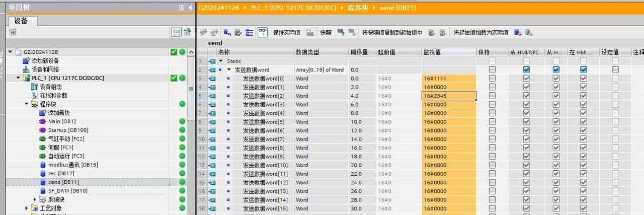Click the blue block icon left of the list icon
Screen dimensions: 644x215
tap(227, 32)
